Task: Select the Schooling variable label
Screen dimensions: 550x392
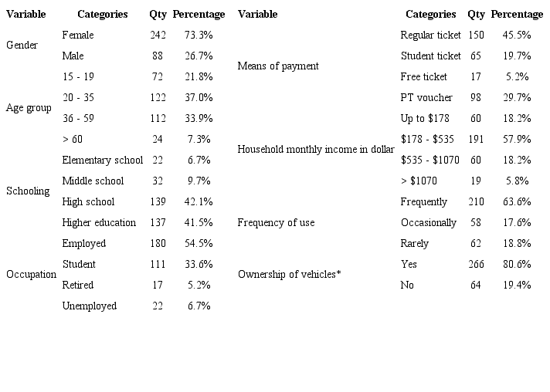Action: point(28,191)
